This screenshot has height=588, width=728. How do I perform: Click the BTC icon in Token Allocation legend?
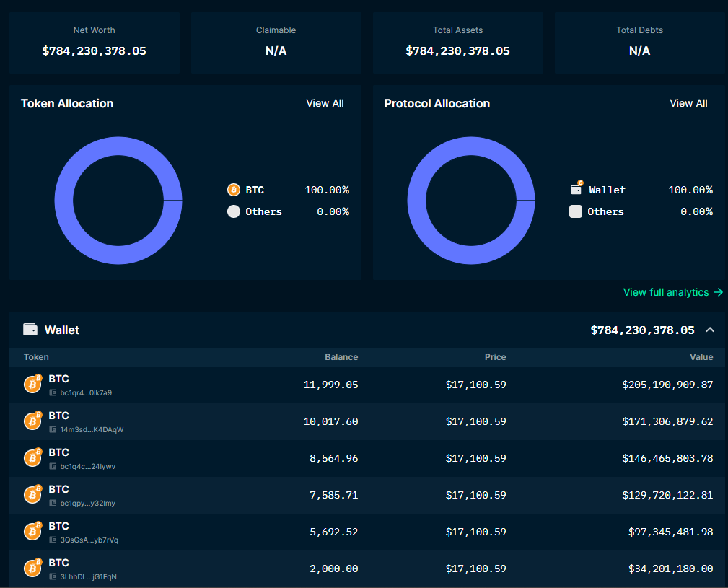(x=233, y=190)
